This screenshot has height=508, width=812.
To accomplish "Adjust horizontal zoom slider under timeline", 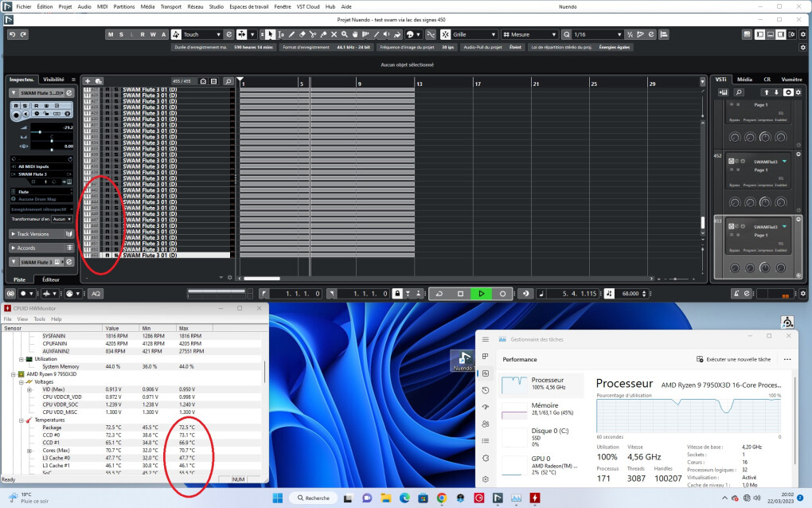I will (675, 279).
